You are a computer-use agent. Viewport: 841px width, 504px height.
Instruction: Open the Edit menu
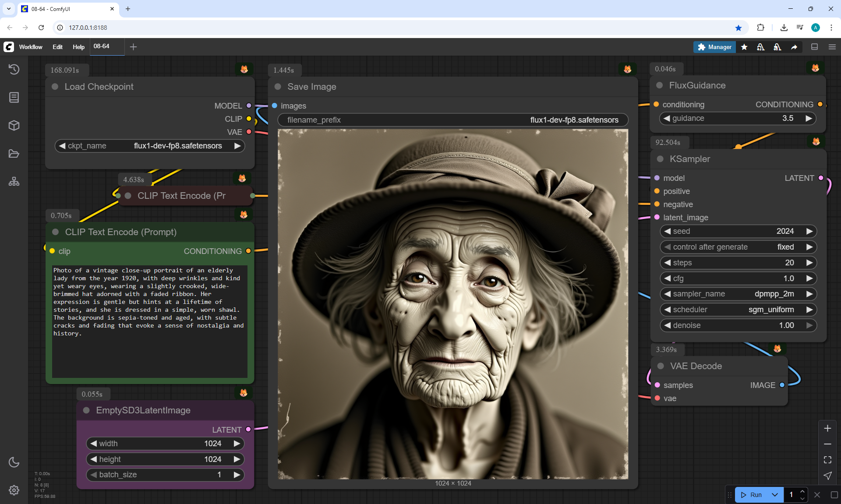[x=57, y=47]
